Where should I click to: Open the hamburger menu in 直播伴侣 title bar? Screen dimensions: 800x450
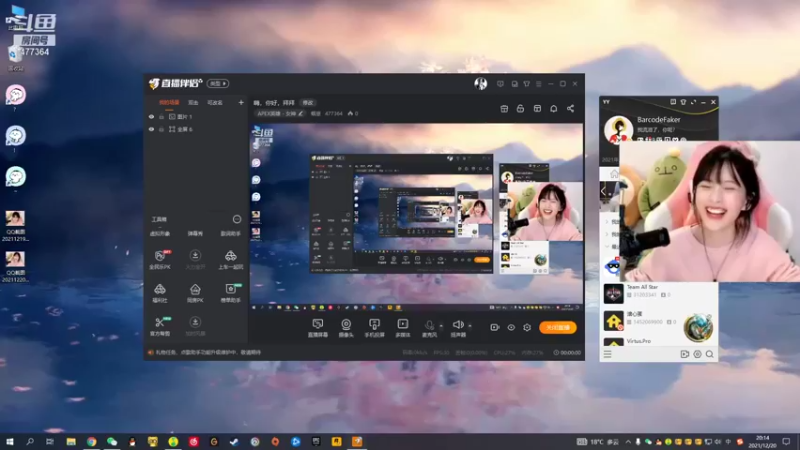coord(538,84)
